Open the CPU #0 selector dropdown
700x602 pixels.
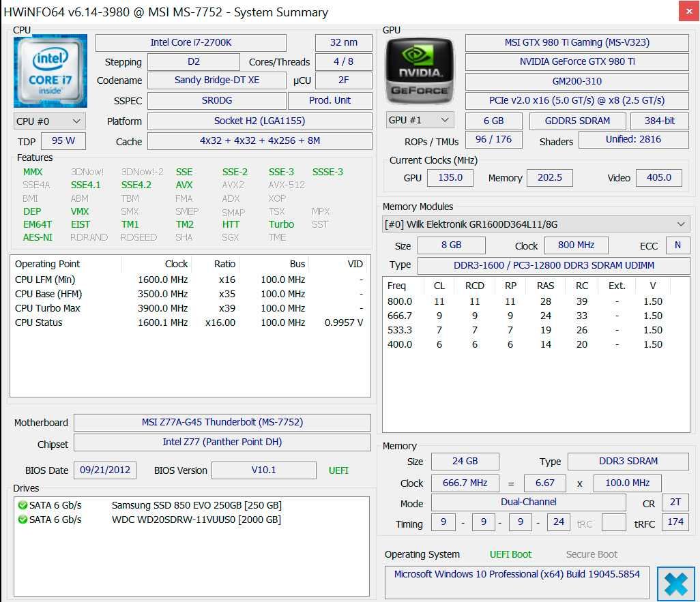50,121
